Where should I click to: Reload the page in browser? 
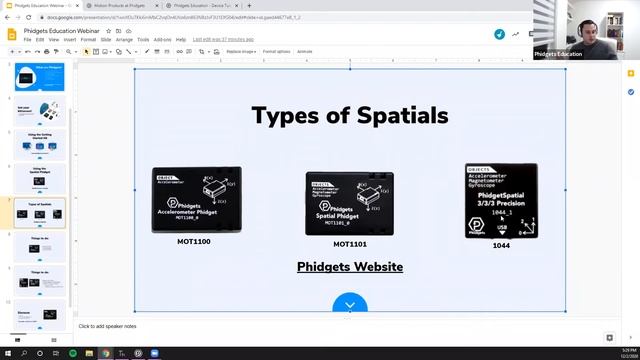tap(29, 18)
